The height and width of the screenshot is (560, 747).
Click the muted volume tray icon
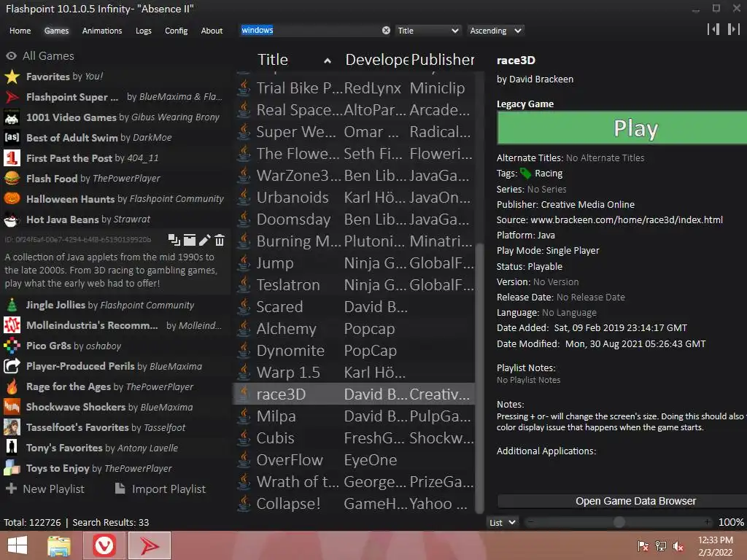pos(678,546)
